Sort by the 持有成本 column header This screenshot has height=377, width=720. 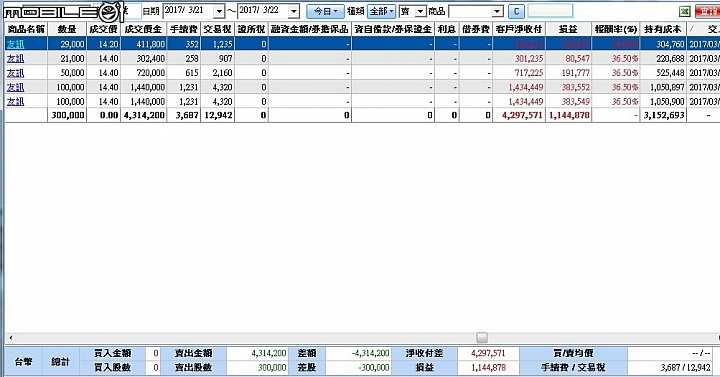pos(664,29)
